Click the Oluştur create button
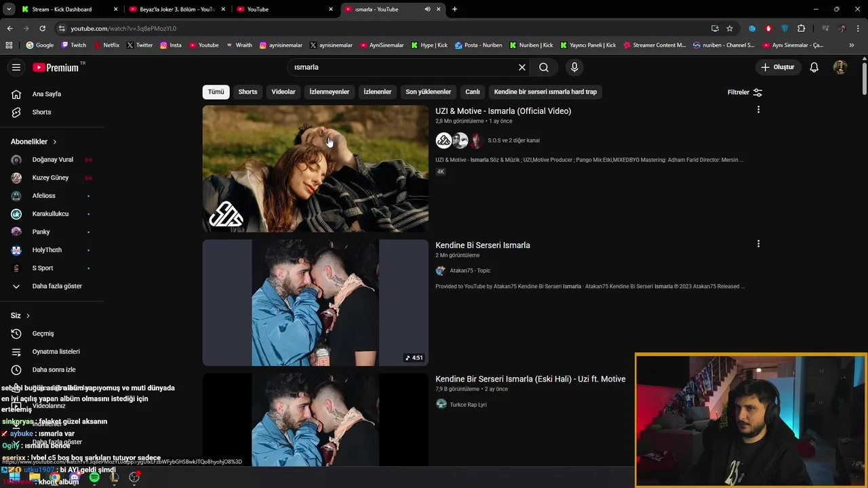The height and width of the screenshot is (488, 868). tap(777, 67)
